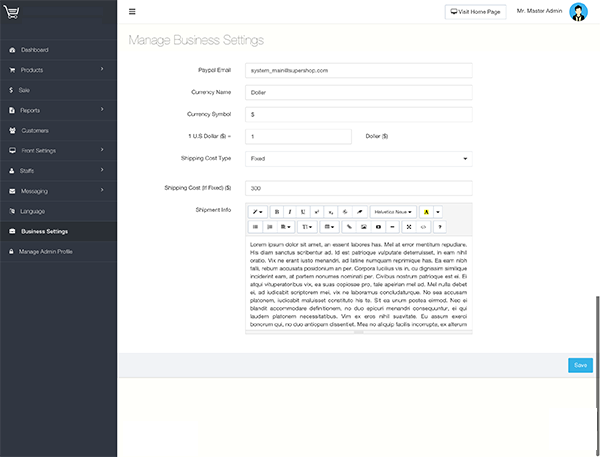Viewport: 600px width, 457px height.
Task: Click the Currency Symbol input field
Action: pyautogui.click(x=359, y=114)
